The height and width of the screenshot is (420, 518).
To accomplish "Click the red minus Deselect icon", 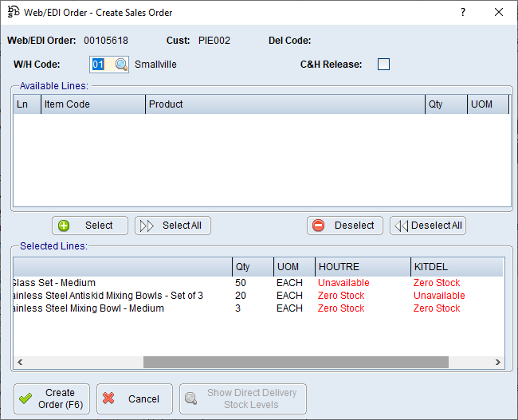I will tap(319, 226).
